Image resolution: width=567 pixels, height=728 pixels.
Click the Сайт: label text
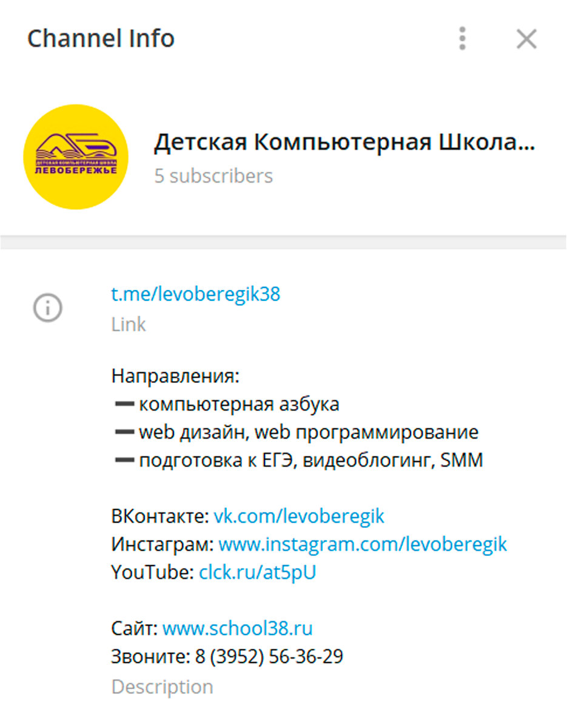point(135,628)
